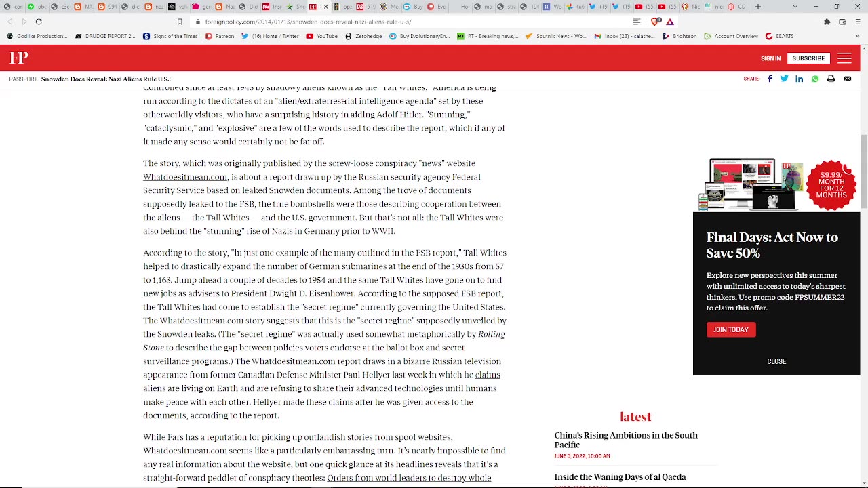Share article on LinkedIn

point(800,79)
